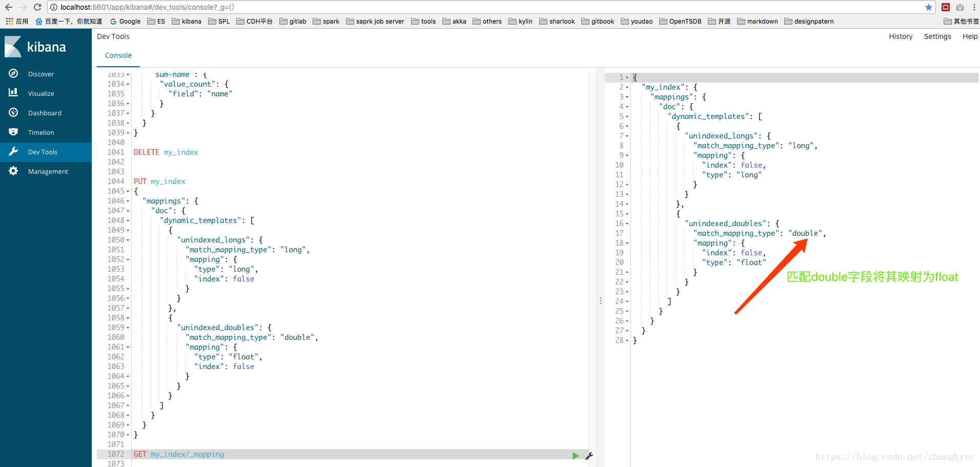980x467 pixels.
Task: Click the bookmark star in address bar
Action: (x=929, y=7)
